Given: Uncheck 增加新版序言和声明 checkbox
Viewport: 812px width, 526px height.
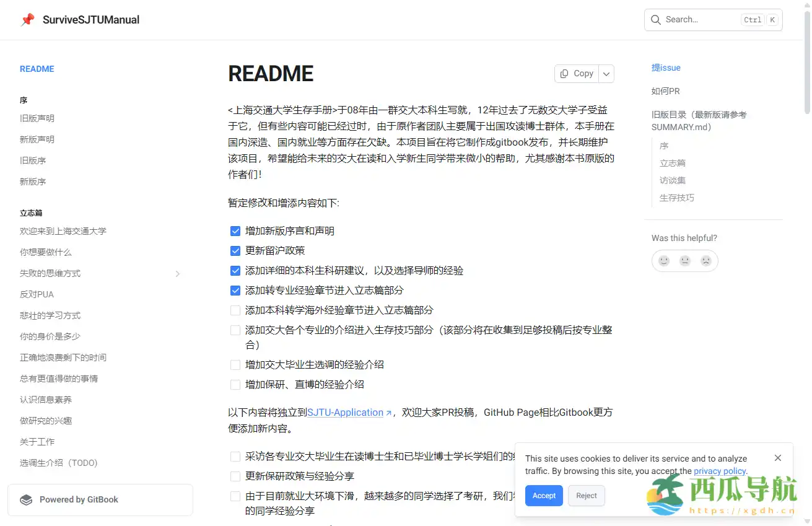Looking at the screenshot, I should click(x=235, y=230).
